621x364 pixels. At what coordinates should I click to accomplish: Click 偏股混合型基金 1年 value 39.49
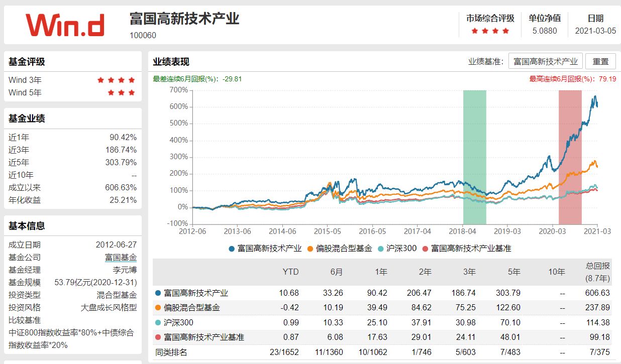377,307
